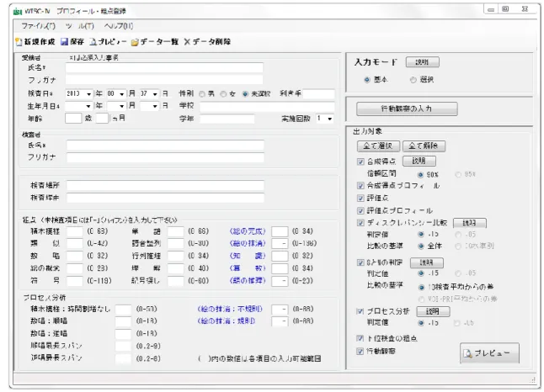Click the (絵の完成) raw score field

280,231
